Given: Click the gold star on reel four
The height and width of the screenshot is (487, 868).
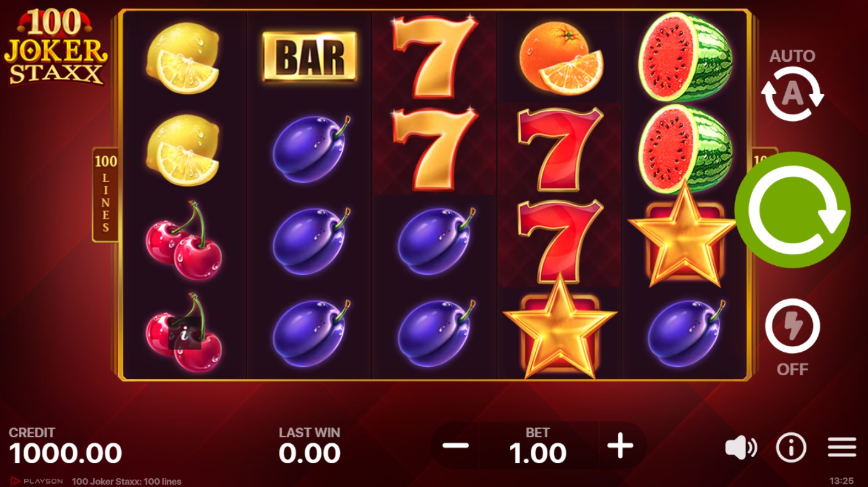Looking at the screenshot, I should (559, 329).
